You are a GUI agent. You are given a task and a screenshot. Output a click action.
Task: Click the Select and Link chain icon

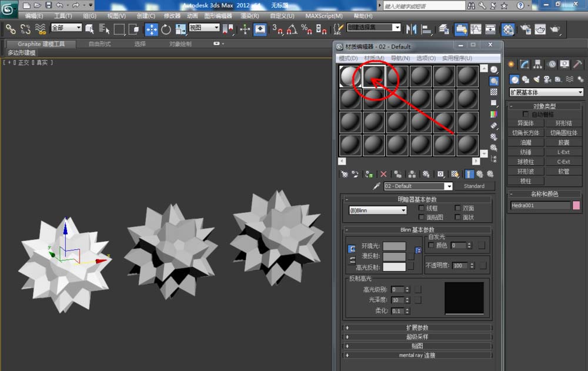click(11, 29)
